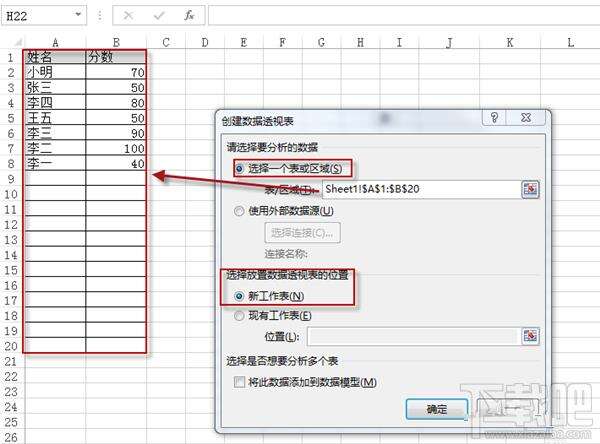Screen dimensions: 600x444
Task: Select column K header
Action: [x=510, y=42]
